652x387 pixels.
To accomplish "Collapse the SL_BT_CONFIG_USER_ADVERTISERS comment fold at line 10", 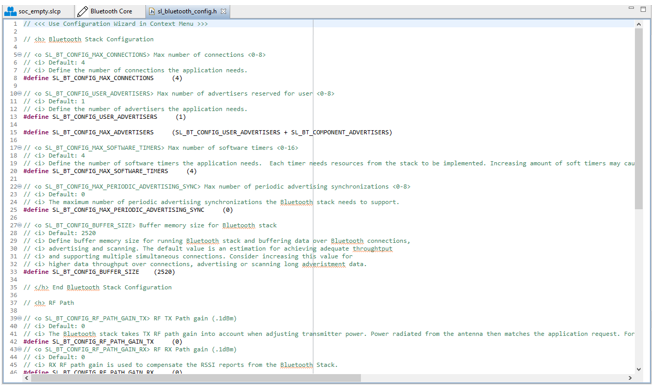I will pyautogui.click(x=20, y=94).
